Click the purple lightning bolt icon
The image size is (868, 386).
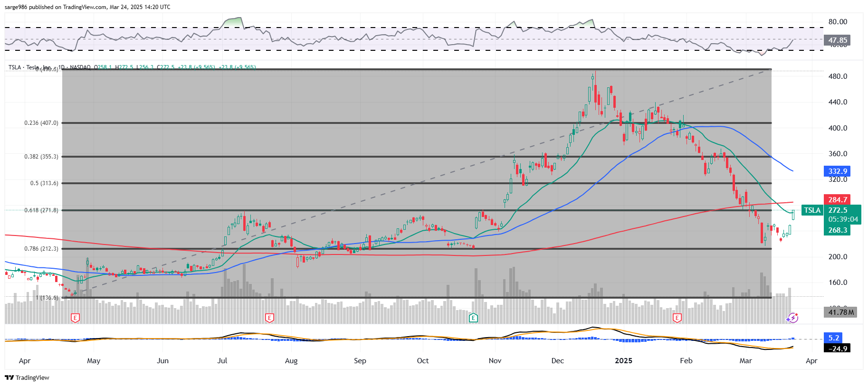[792, 318]
